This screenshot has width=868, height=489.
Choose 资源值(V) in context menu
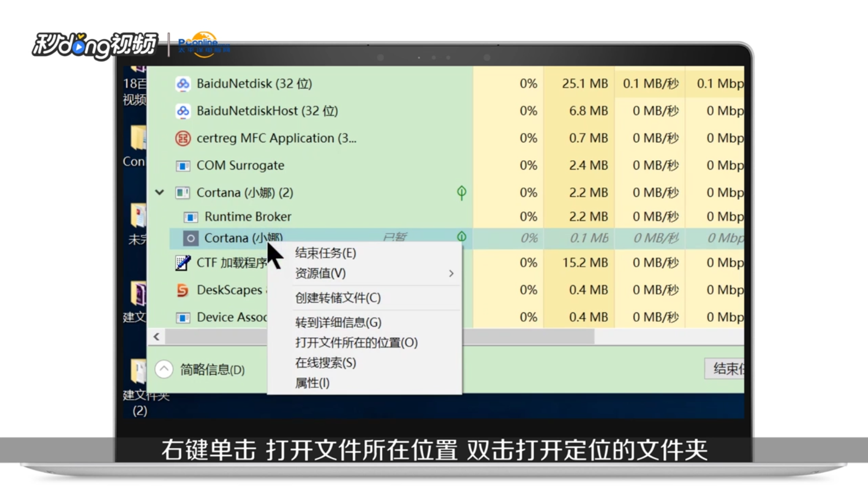click(x=320, y=273)
